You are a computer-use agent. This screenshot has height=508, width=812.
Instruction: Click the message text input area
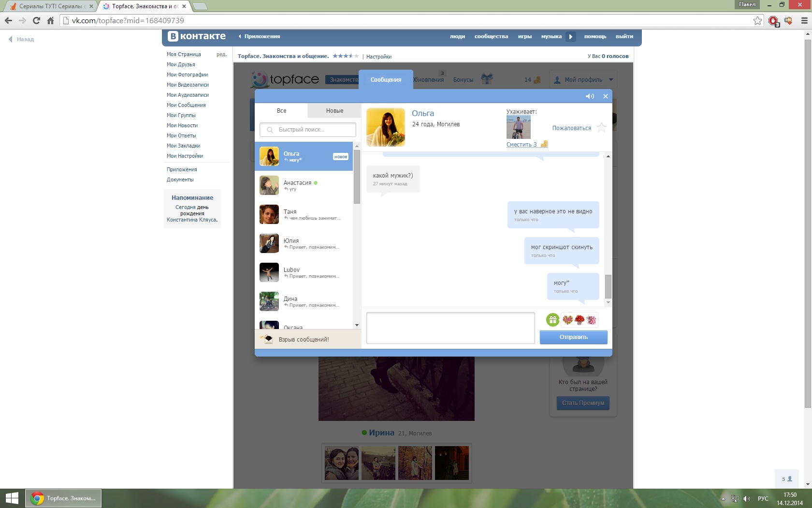(450, 328)
